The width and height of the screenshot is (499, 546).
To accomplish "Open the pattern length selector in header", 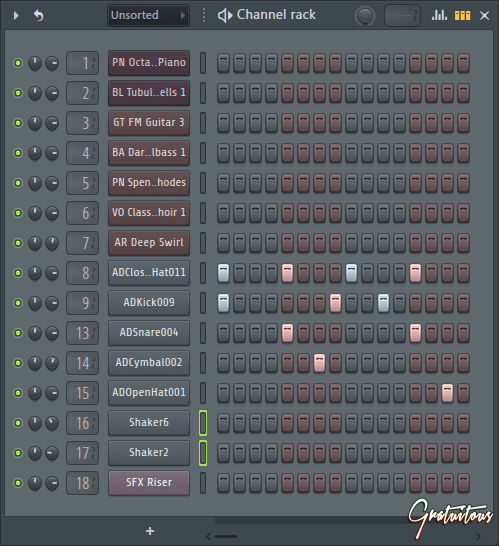I will 402,16.
